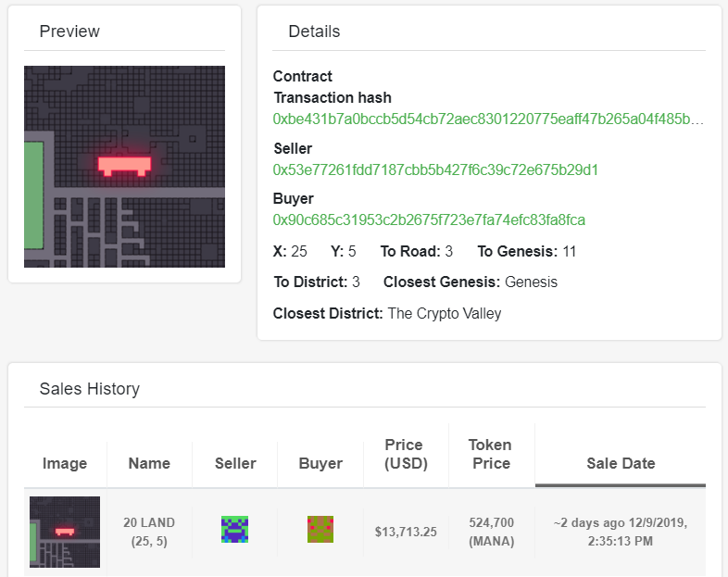Viewport: 728px width, 577px height.
Task: Click the Sales History heading
Action: [x=89, y=389]
